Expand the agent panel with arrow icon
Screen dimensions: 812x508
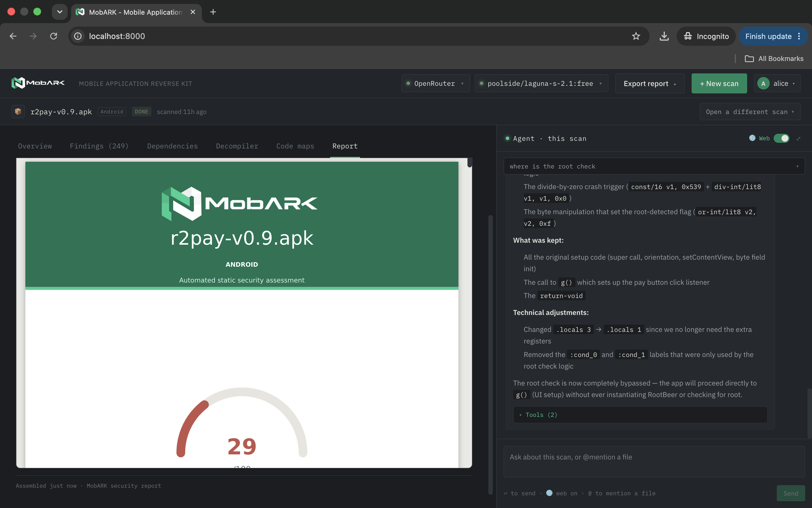click(798, 138)
